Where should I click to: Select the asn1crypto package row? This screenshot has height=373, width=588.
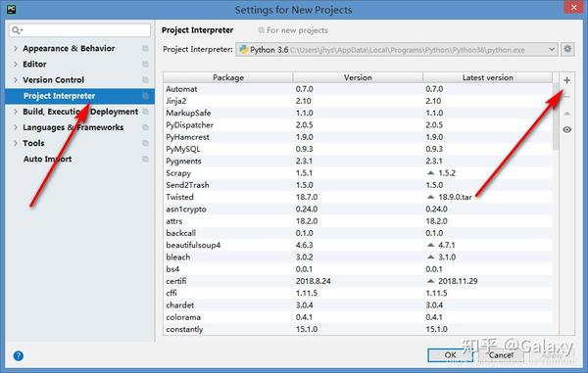click(358, 209)
